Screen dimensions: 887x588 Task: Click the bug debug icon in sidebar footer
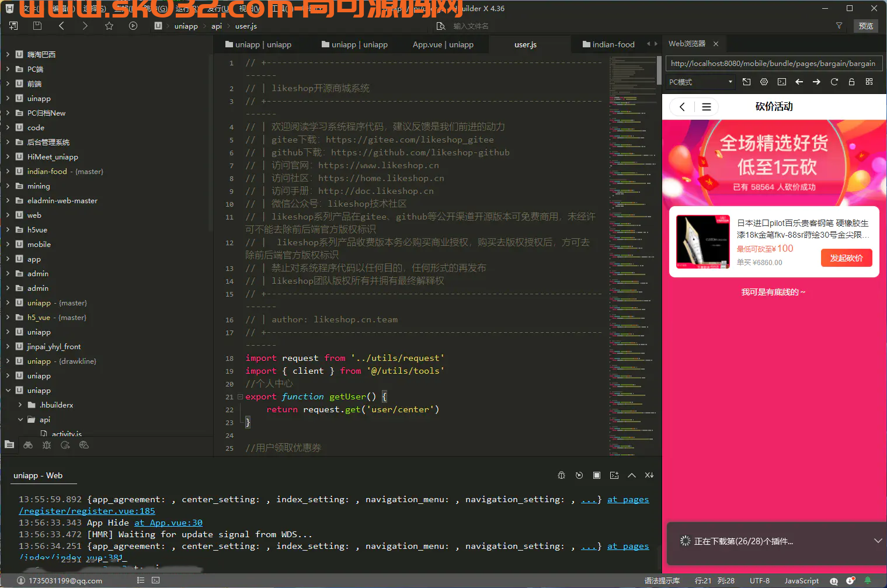(x=47, y=445)
